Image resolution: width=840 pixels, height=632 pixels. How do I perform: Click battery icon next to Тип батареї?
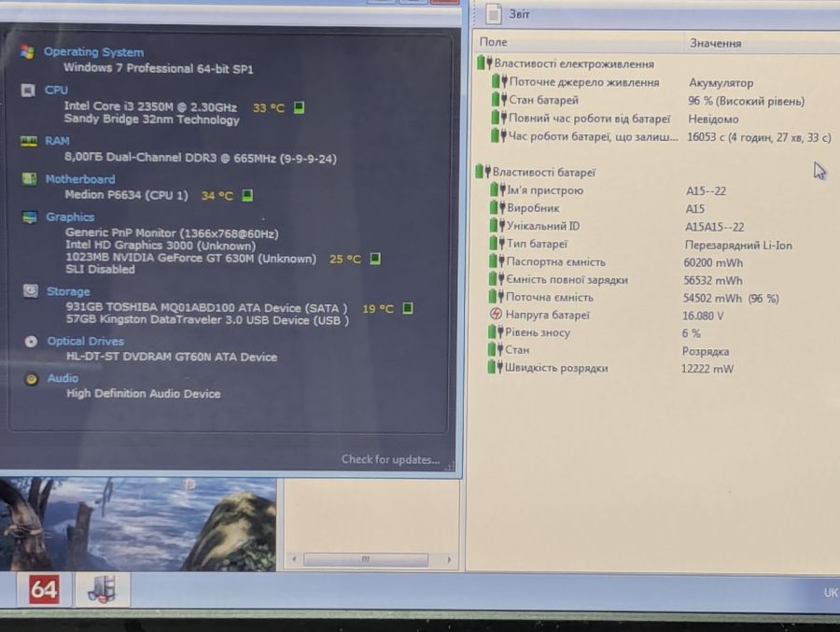click(497, 244)
